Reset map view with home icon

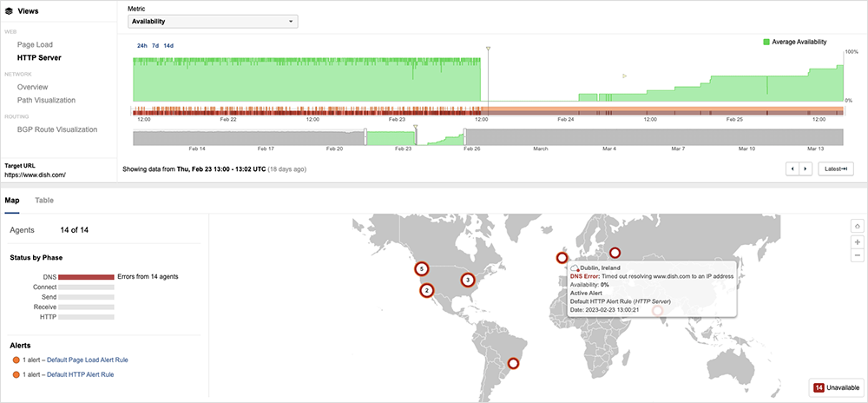pyautogui.click(x=858, y=226)
